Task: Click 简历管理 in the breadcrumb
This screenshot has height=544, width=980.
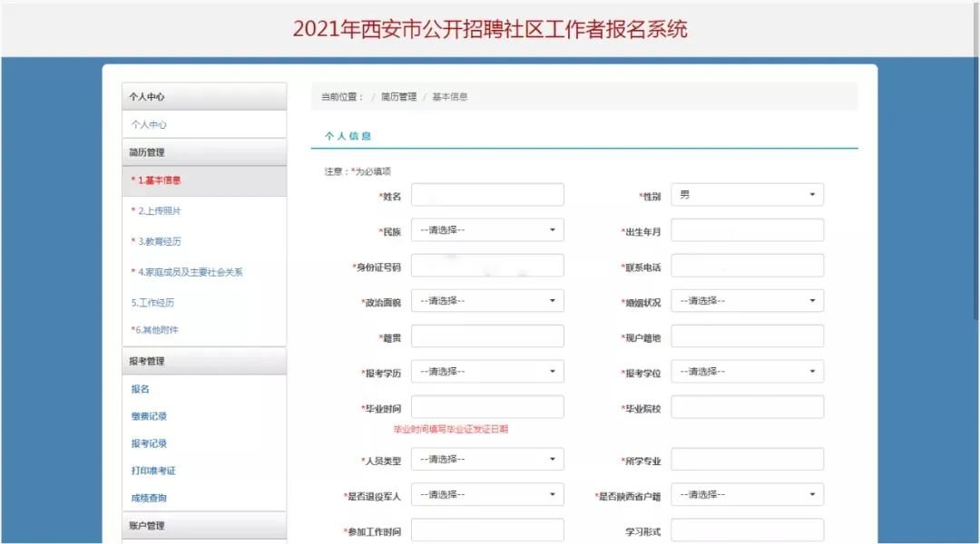Action: (398, 97)
